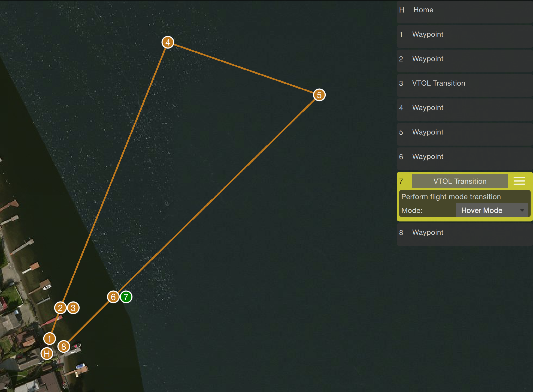Open item 7's hamburger options menu
Viewport: 533px width, 392px height.
[x=519, y=181]
